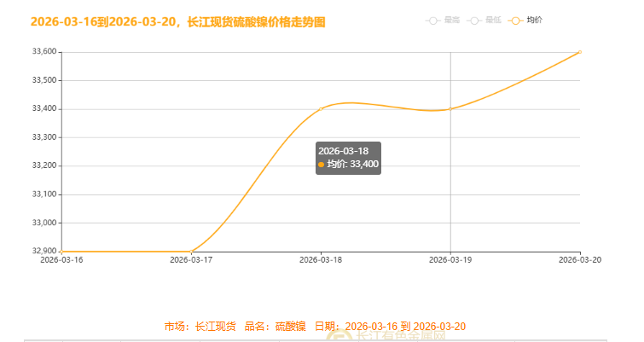
Task: Click the watermark logo at bottom
Action: [340, 338]
